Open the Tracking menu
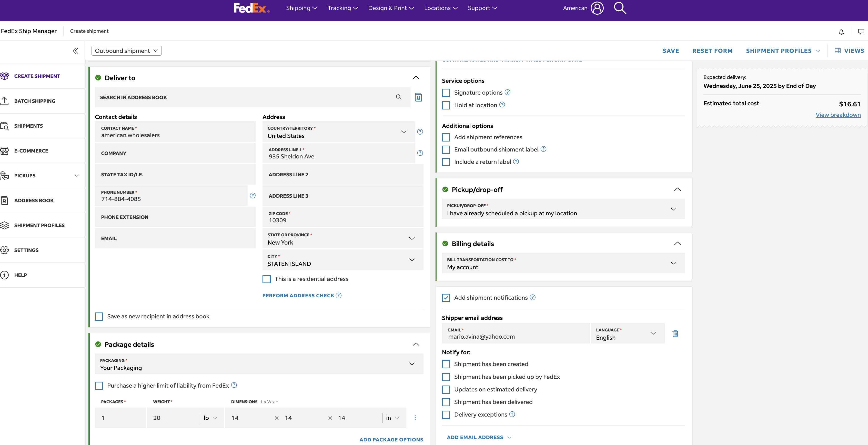Image resolution: width=868 pixels, height=445 pixels. pyautogui.click(x=343, y=8)
